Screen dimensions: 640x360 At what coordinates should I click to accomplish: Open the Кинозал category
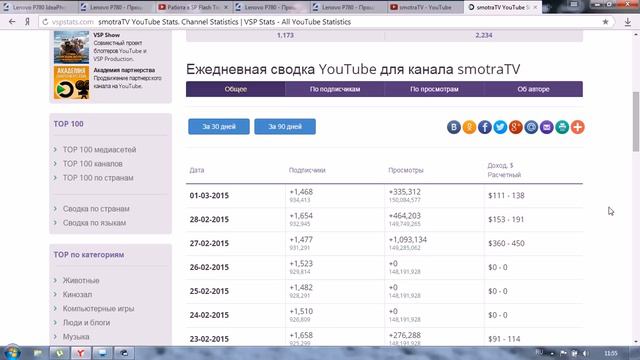pos(77,294)
